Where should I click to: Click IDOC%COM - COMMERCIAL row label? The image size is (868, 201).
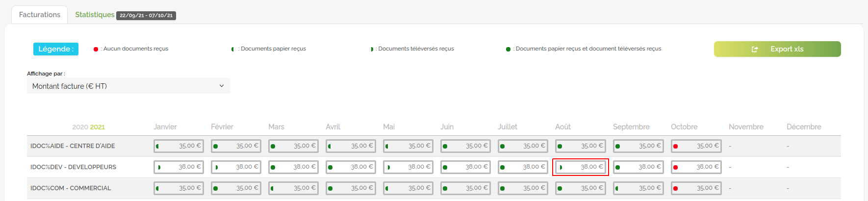pyautogui.click(x=71, y=188)
